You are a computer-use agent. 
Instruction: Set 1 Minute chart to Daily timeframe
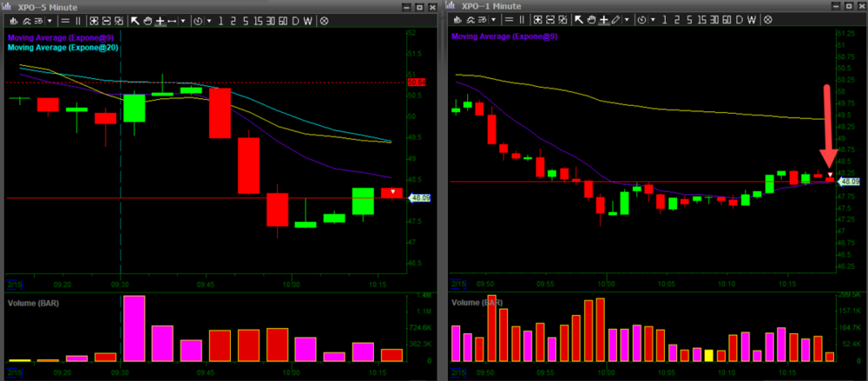tap(739, 20)
